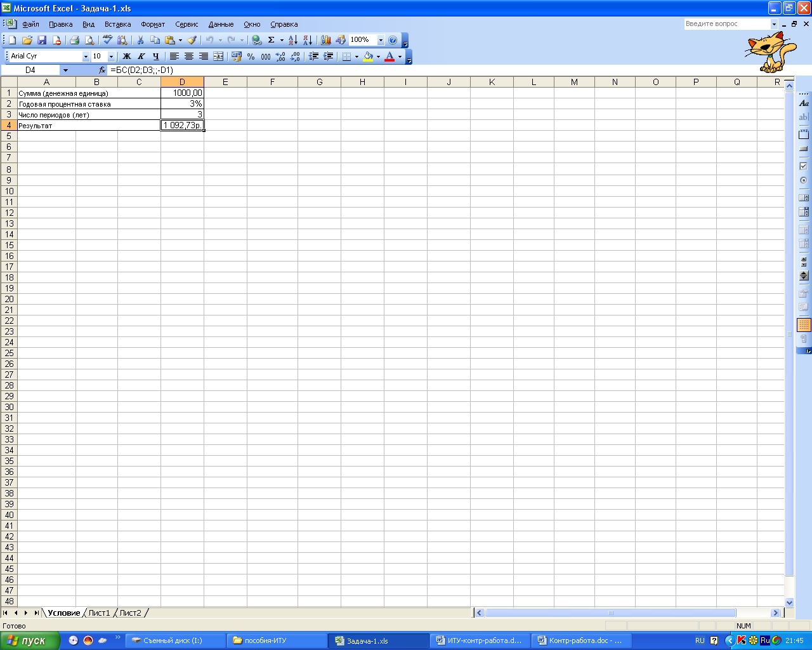Switch to the Лист1 sheet tab
The height and width of the screenshot is (650, 812).
point(99,613)
